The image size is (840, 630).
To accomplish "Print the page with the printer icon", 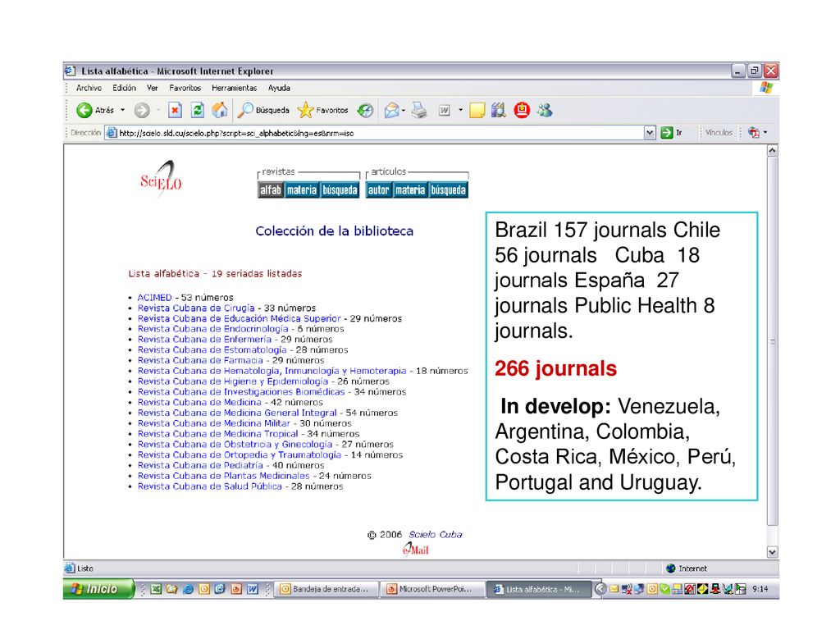I will click(x=419, y=111).
